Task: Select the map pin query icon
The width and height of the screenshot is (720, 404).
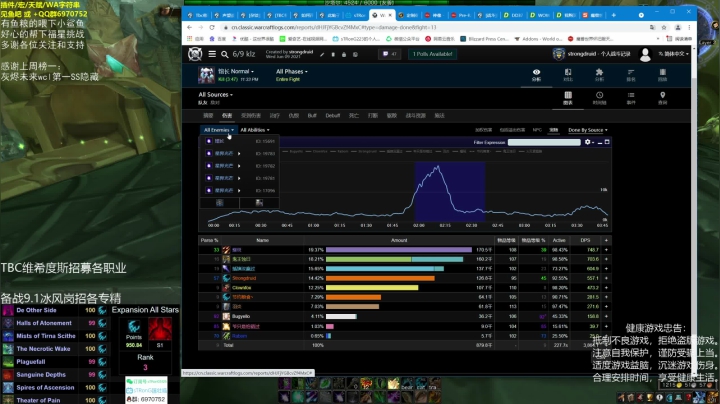Action: click(x=662, y=98)
